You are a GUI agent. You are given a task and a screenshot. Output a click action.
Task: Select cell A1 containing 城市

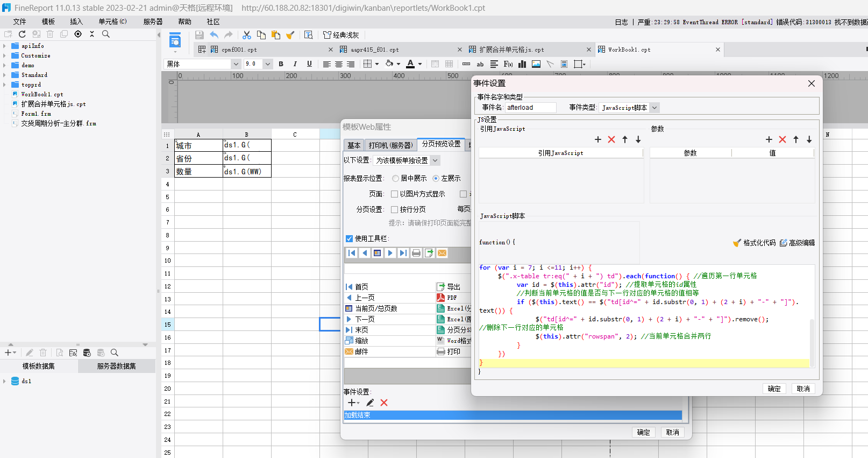[199, 145]
